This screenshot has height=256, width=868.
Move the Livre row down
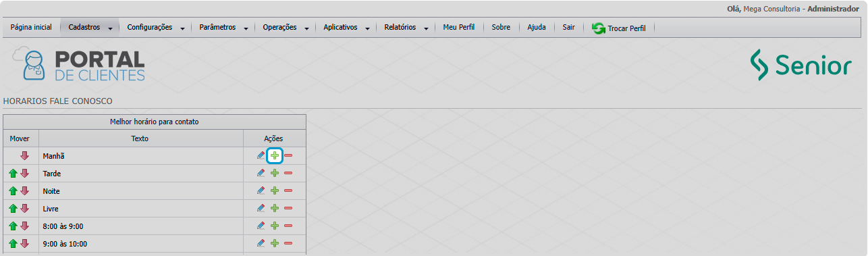coord(25,209)
